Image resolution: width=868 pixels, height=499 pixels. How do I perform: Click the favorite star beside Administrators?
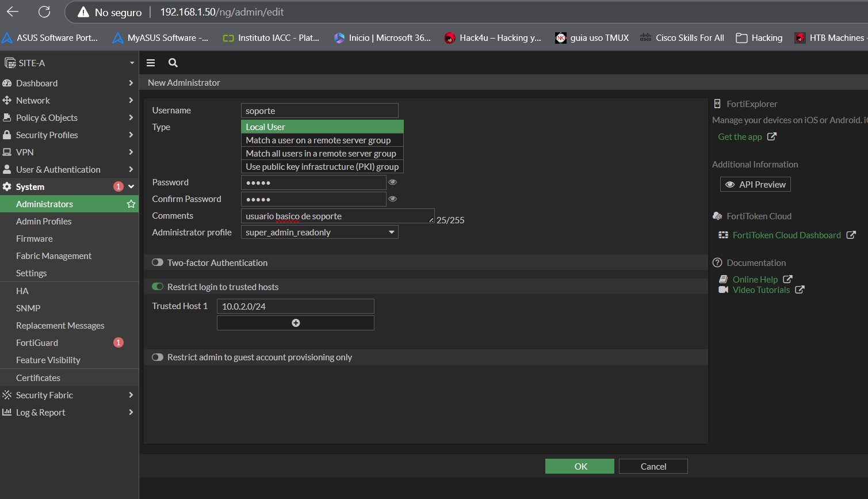(131, 204)
